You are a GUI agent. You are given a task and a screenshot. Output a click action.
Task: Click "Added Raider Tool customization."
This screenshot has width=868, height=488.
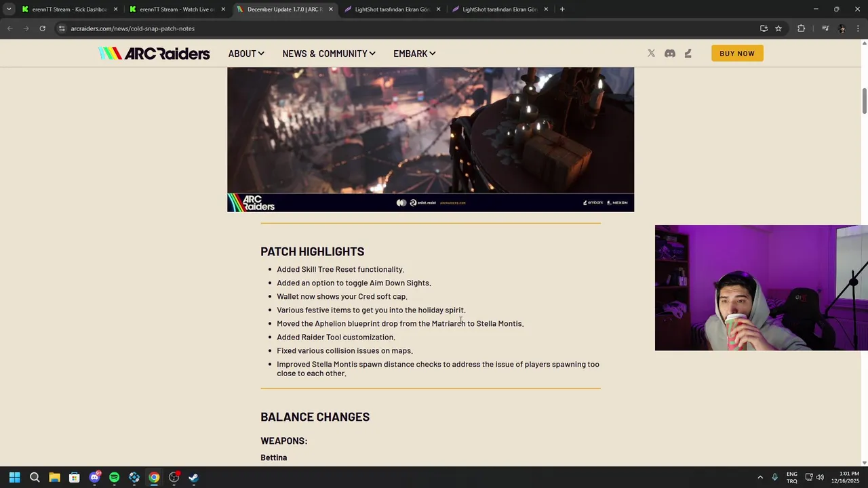[336, 337]
